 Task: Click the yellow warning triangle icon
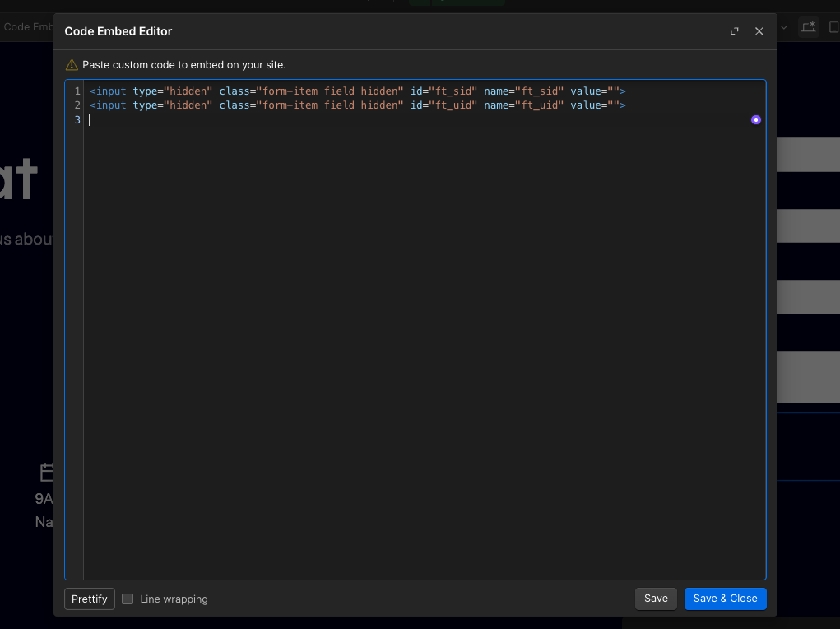(72, 65)
